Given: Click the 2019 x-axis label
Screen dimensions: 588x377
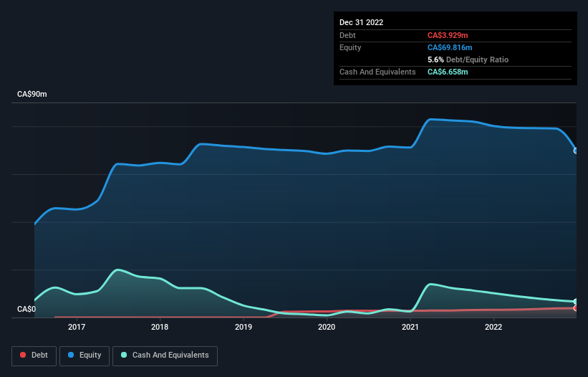Looking at the screenshot, I should pos(244,327).
